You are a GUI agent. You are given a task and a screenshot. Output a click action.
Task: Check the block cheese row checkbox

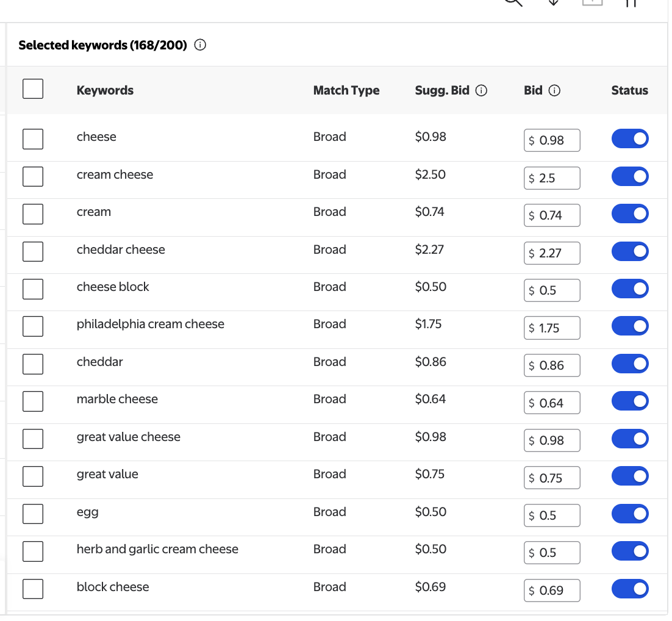coord(33,589)
